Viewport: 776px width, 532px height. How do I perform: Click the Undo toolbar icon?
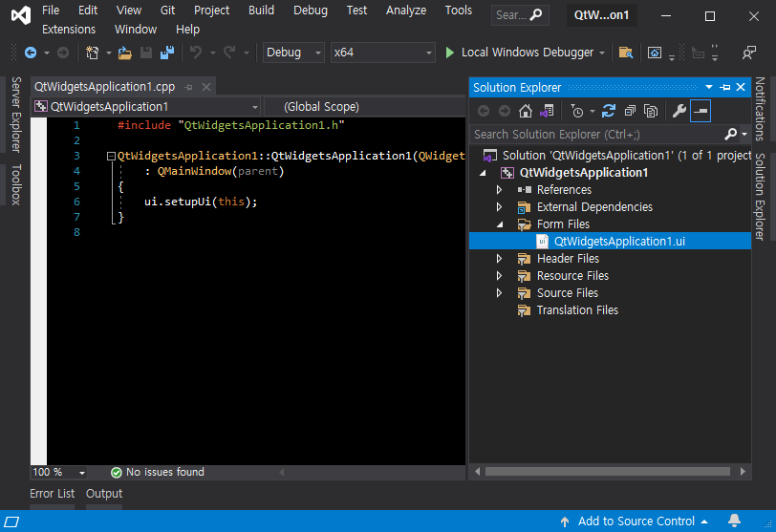(x=196, y=53)
